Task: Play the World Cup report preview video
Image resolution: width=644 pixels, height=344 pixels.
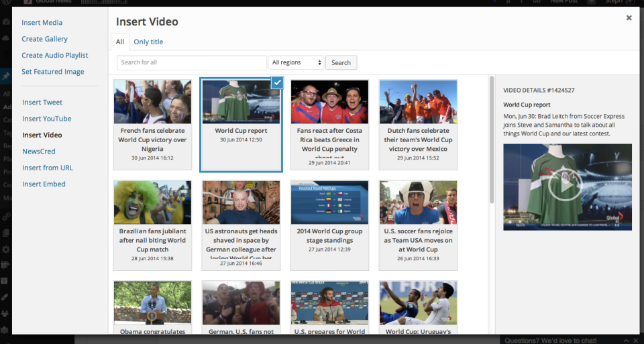Action: click(x=565, y=186)
